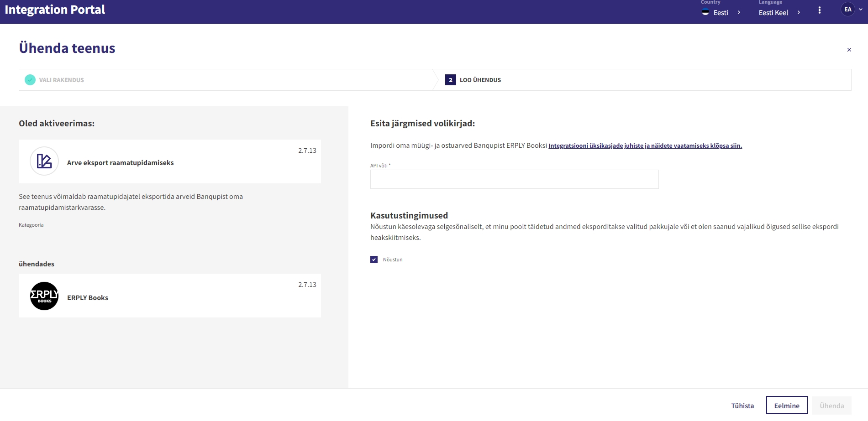The height and width of the screenshot is (421, 868).
Task: Click the ERPLY Books logo
Action: pos(44,296)
